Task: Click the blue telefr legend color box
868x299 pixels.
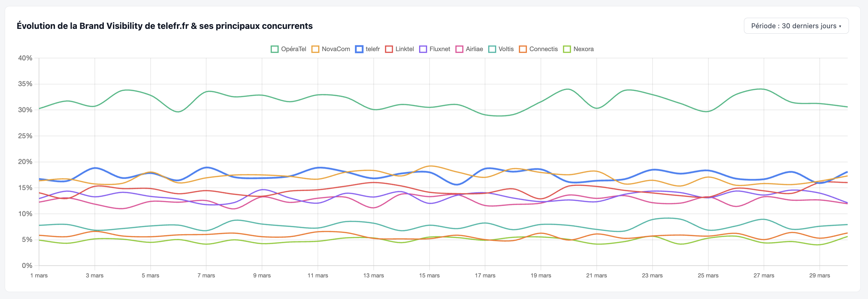Action: [x=359, y=49]
